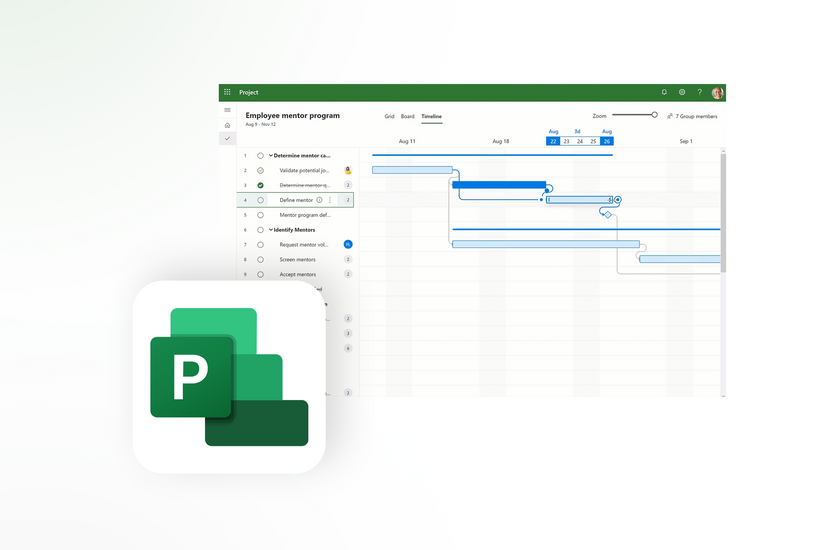The height and width of the screenshot is (550, 832).
Task: Open task details info icon for Define mentor
Action: pos(319,200)
